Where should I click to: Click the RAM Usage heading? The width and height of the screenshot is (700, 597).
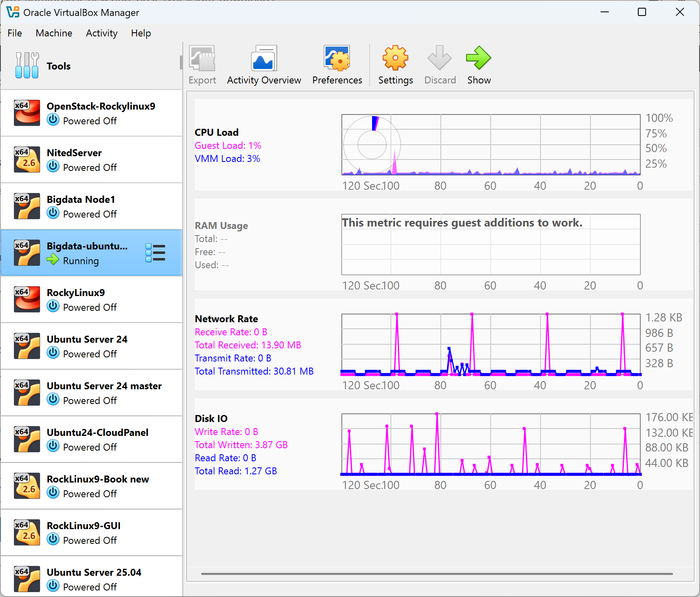[x=221, y=226]
